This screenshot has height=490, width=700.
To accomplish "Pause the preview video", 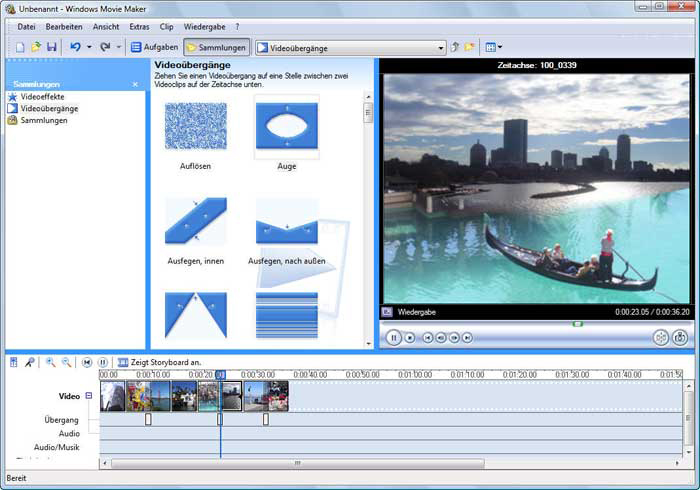I will [393, 338].
